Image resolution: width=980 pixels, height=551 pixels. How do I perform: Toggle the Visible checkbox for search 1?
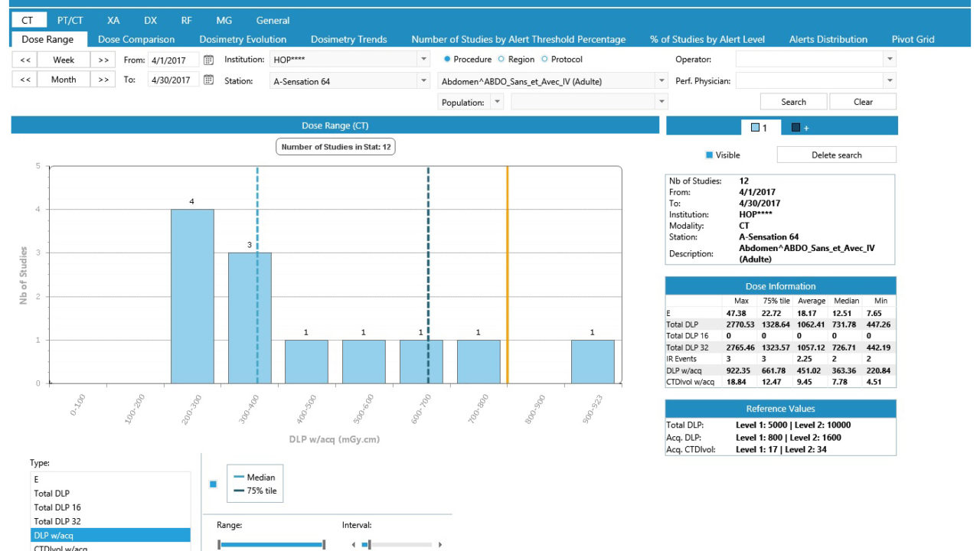[709, 155]
